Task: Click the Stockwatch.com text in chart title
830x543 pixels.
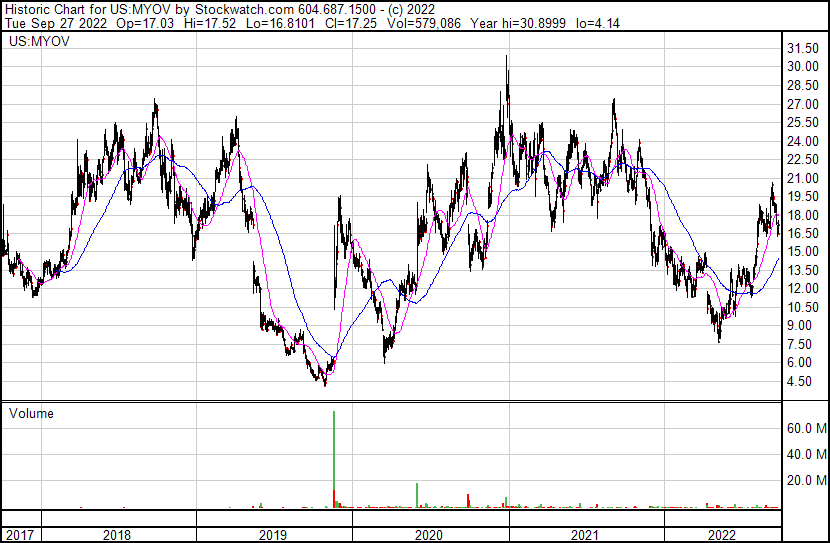Action: (x=243, y=9)
